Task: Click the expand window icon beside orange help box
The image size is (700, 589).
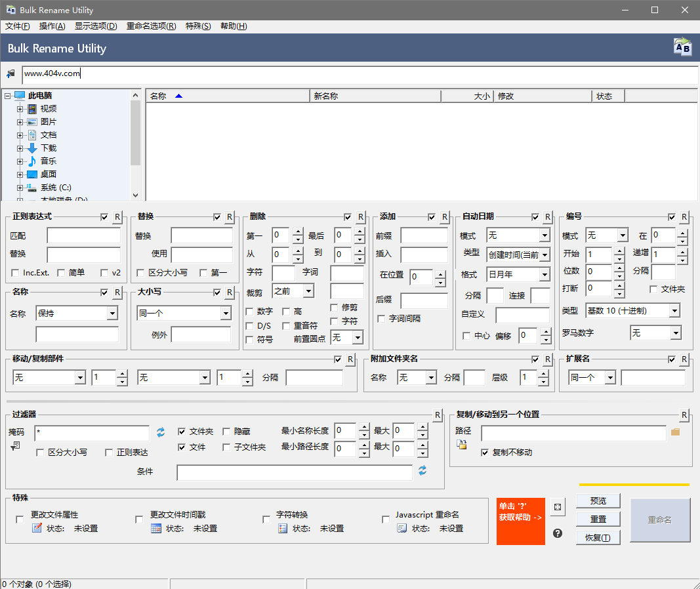Action: pyautogui.click(x=558, y=507)
